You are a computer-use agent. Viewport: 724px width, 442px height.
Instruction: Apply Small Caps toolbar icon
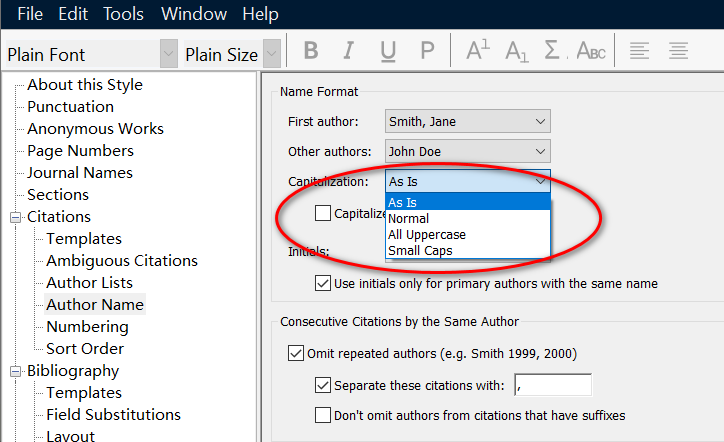click(x=592, y=51)
